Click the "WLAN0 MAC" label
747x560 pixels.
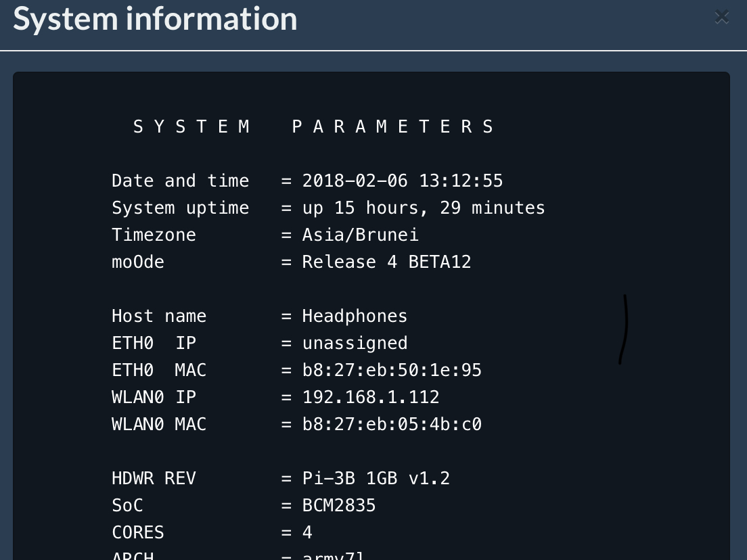159,424
